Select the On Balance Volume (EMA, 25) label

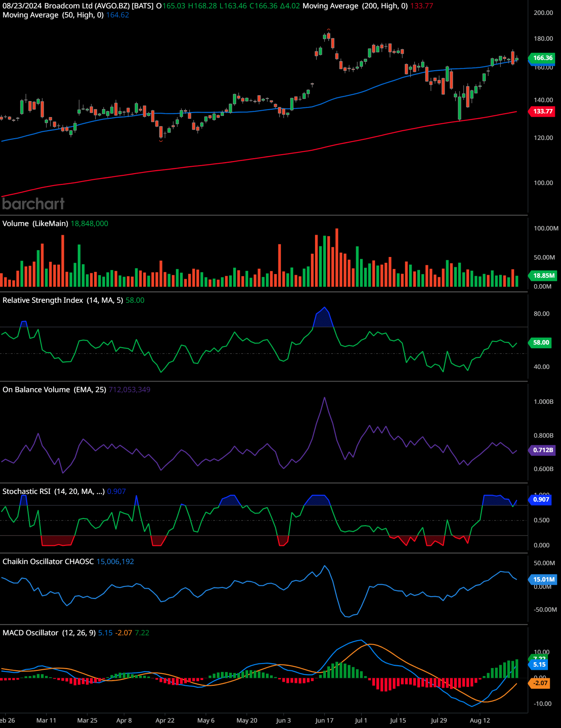[x=55, y=390]
